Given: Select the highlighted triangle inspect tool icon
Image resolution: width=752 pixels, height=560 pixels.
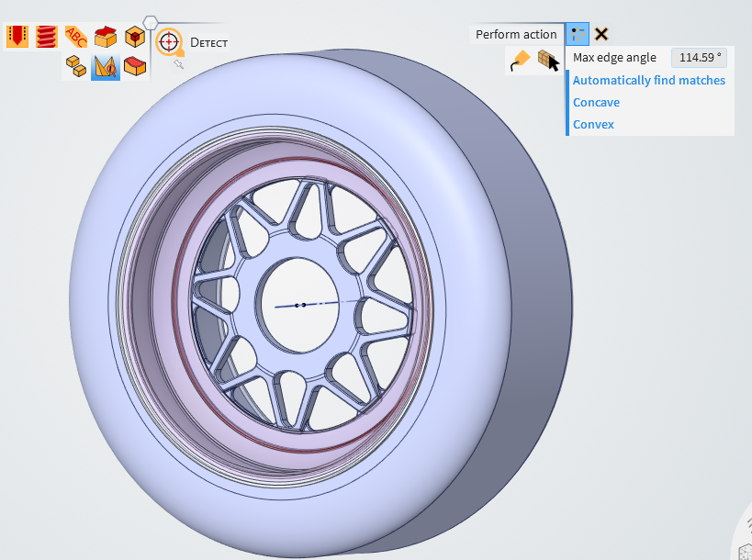Looking at the screenshot, I should coord(106,67).
